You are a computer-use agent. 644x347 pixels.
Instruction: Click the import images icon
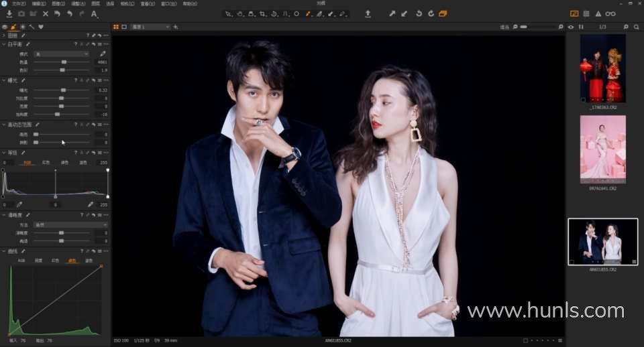coord(9,13)
